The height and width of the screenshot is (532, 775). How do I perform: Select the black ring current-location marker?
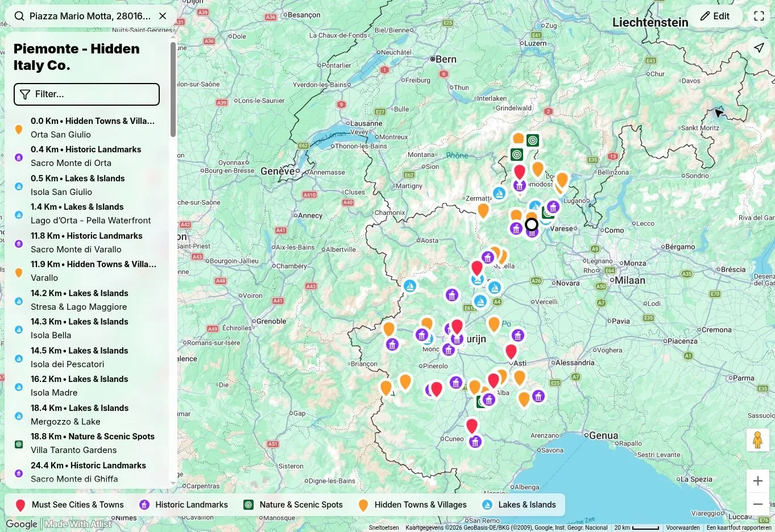coord(532,225)
